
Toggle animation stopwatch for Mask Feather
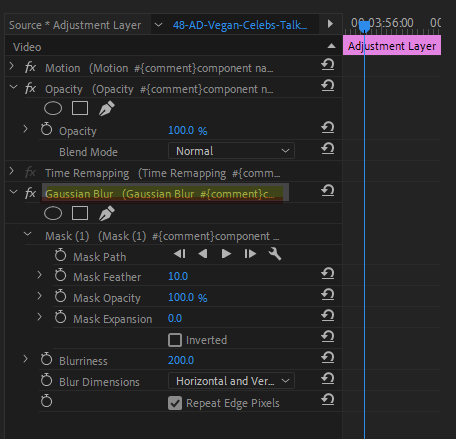click(60, 275)
